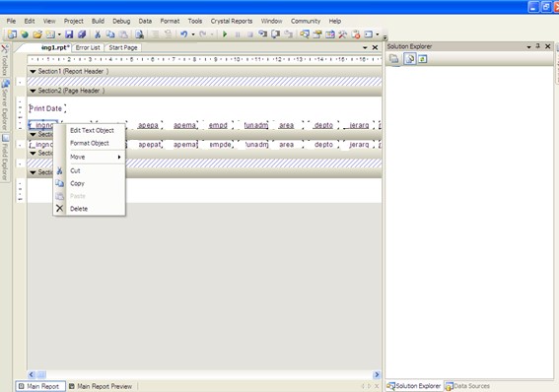Image resolution: width=559 pixels, height=392 pixels.
Task: Select the jerarq field in details section
Action: tap(359, 145)
